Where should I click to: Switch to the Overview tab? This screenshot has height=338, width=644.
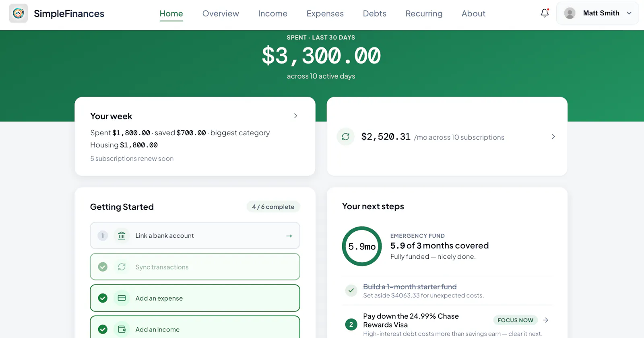click(221, 13)
